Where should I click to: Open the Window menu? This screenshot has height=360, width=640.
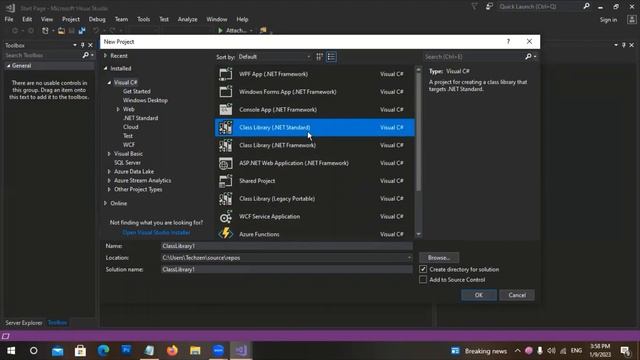217,19
